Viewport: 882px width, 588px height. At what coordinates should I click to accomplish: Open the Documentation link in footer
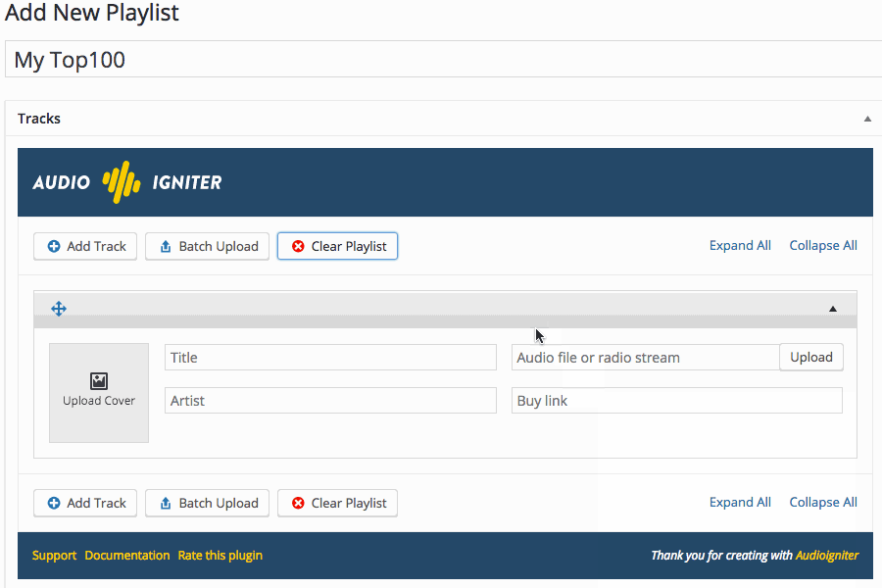click(x=127, y=556)
